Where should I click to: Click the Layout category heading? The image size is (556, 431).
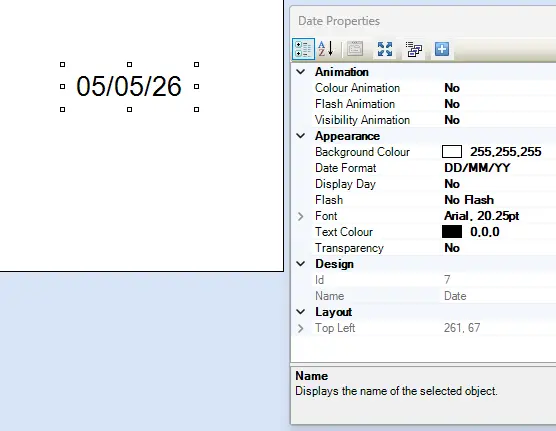pos(334,312)
